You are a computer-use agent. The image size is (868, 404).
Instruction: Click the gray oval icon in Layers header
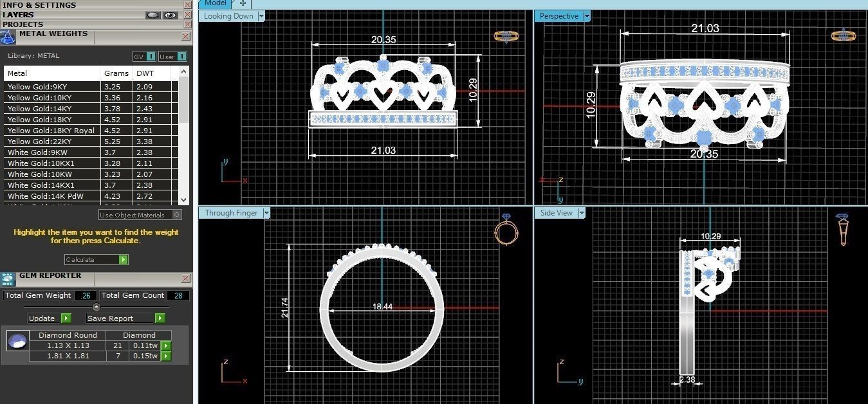tap(152, 15)
